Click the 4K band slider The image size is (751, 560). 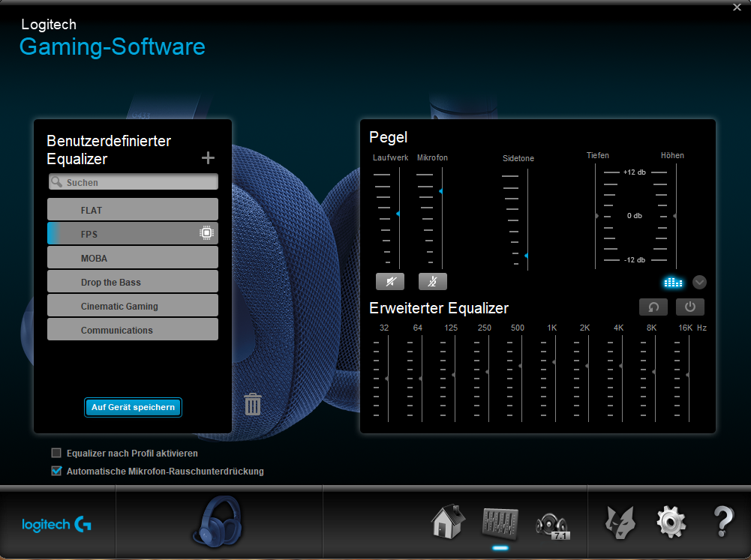click(x=621, y=366)
